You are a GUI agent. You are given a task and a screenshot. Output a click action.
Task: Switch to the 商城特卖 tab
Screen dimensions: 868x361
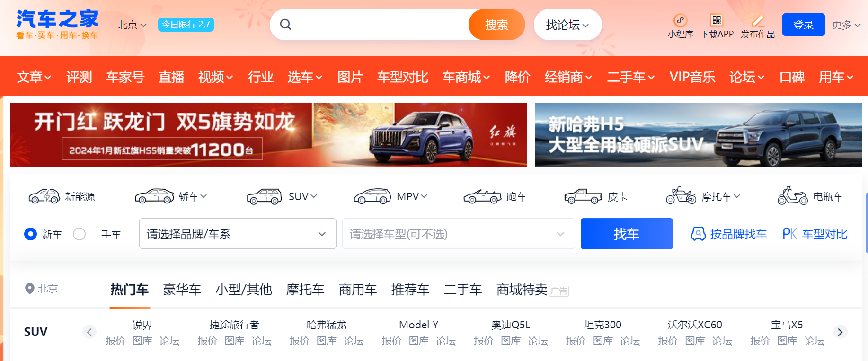pyautogui.click(x=522, y=289)
